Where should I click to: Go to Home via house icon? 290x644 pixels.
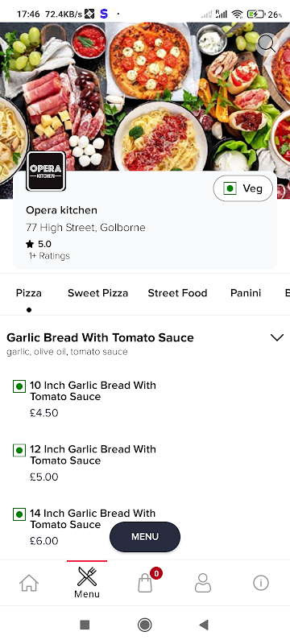coord(29,582)
